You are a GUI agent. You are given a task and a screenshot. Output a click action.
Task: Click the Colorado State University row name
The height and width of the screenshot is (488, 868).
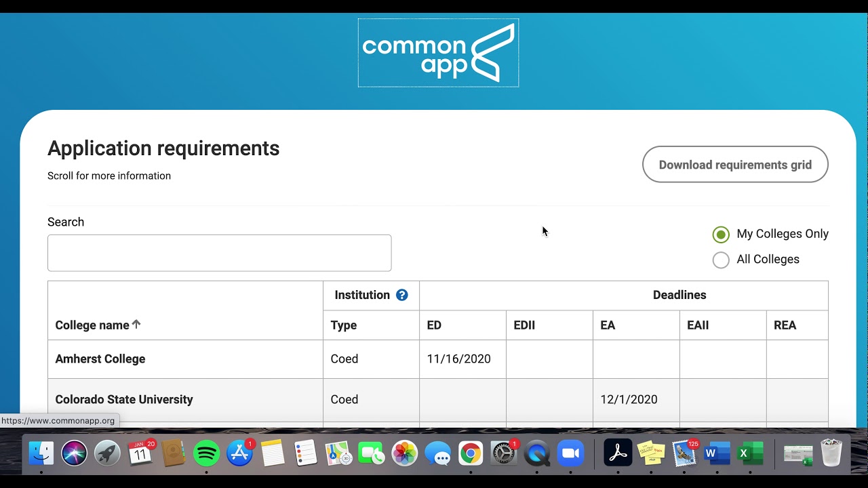click(x=124, y=399)
